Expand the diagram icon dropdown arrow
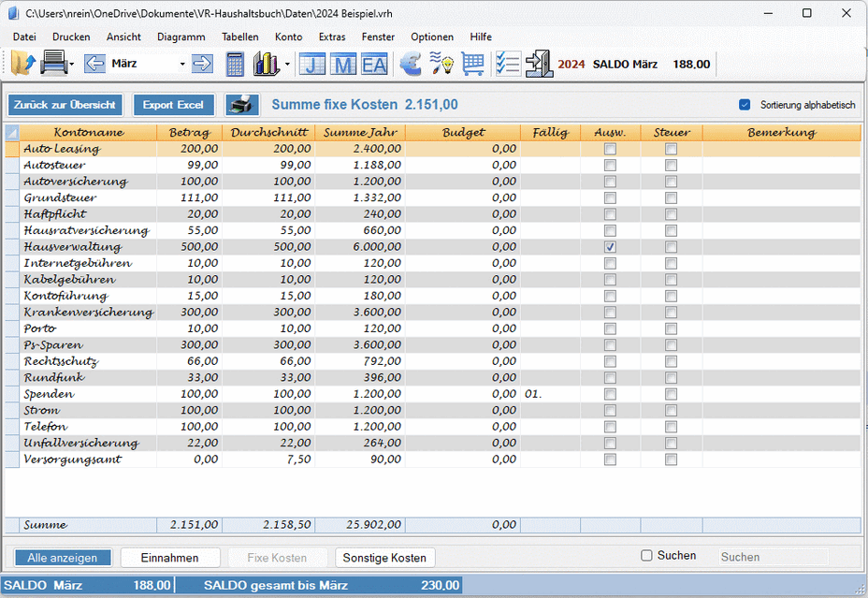Viewport: 868px width, 598px height. pyautogui.click(x=287, y=65)
